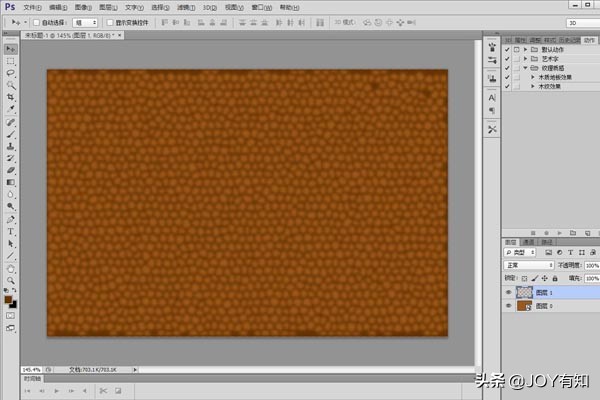
Task: Expand the 艺术字 action set
Action: pyautogui.click(x=526, y=59)
